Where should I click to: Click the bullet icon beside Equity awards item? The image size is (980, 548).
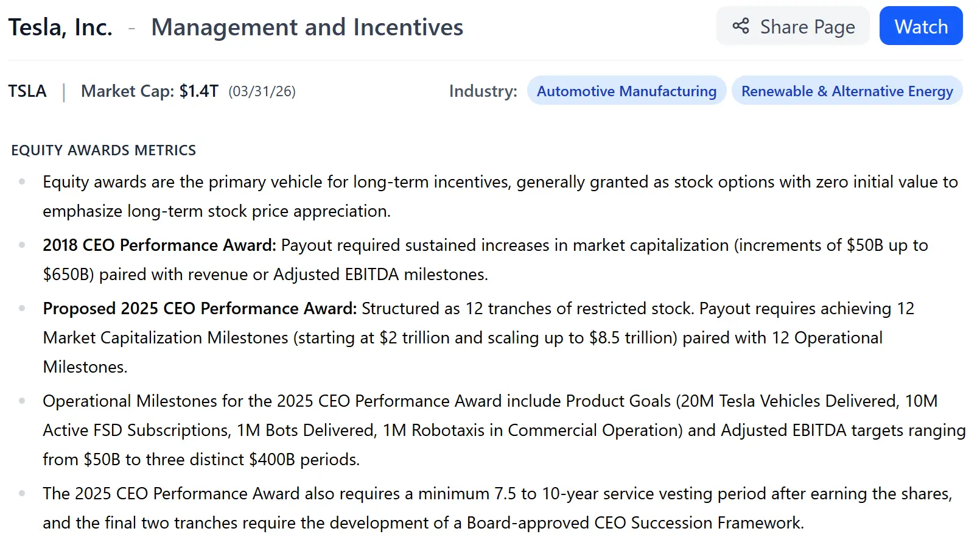23,181
